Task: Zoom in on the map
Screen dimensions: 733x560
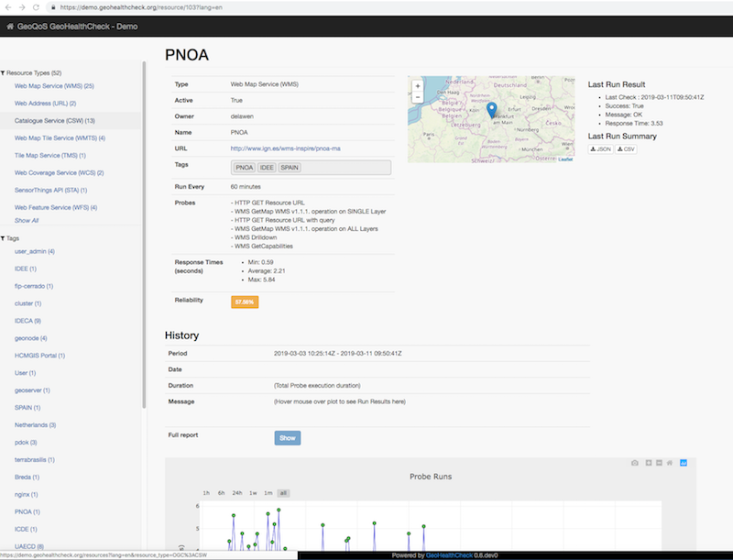Action: pyautogui.click(x=418, y=85)
